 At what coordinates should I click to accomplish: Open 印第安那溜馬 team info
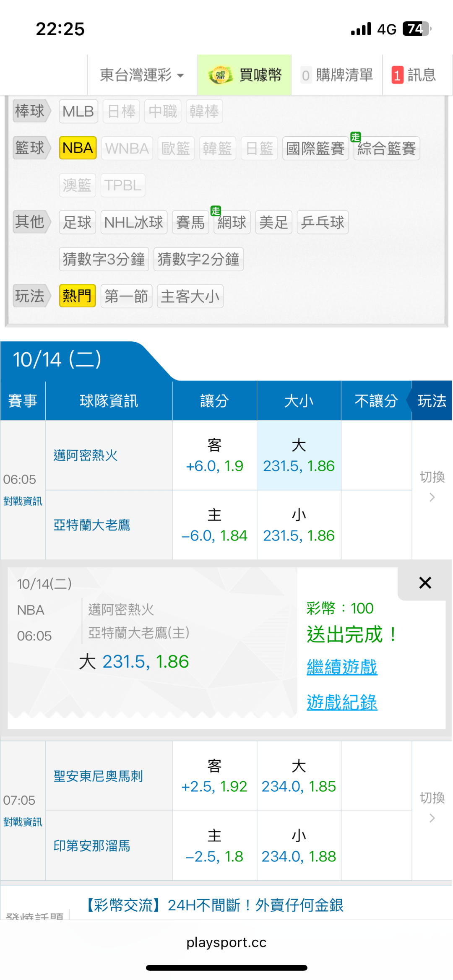(x=92, y=846)
